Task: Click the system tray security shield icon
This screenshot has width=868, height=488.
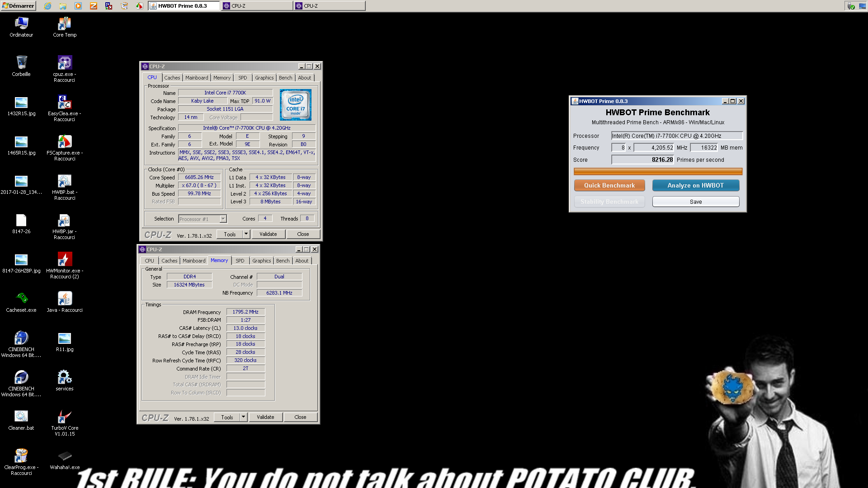Action: (851, 6)
